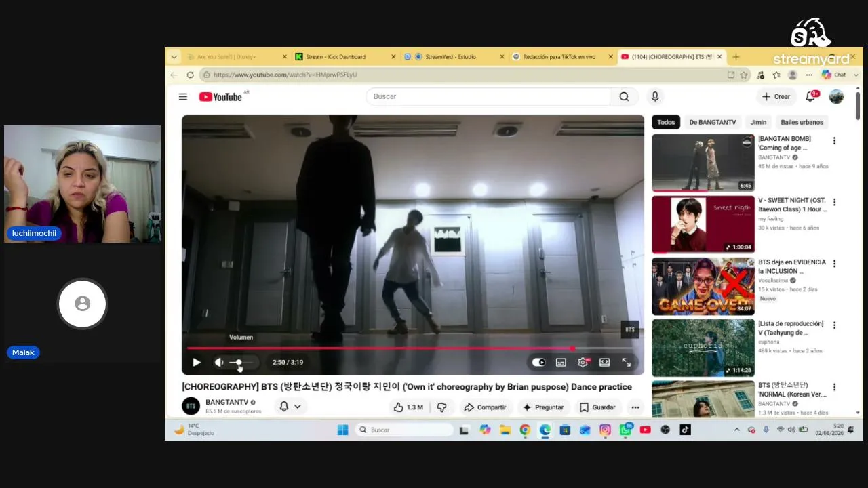Open the subscription notification bell dropdown
The height and width of the screenshot is (488, 868).
[x=290, y=407]
